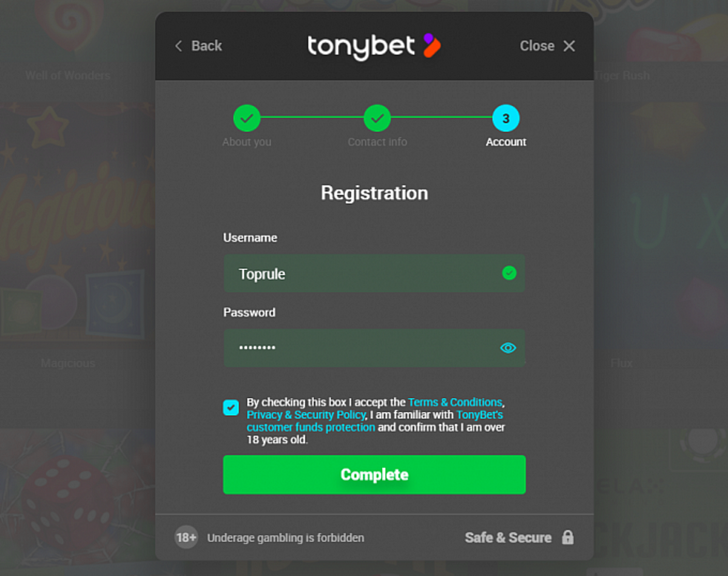Click the tonybet logo in the header
728x576 pixels.
374,47
